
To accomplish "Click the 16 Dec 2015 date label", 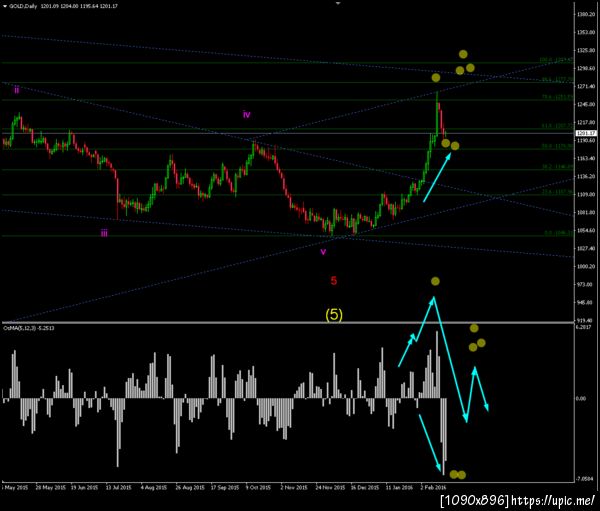I will point(365,488).
